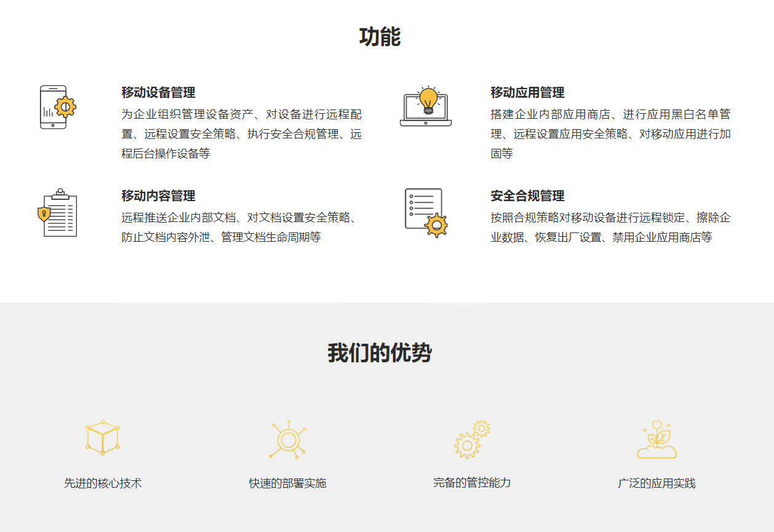Screen dimensions: 774x532
Task: Click the 广泛的应用实践 label
Action: click(x=656, y=484)
